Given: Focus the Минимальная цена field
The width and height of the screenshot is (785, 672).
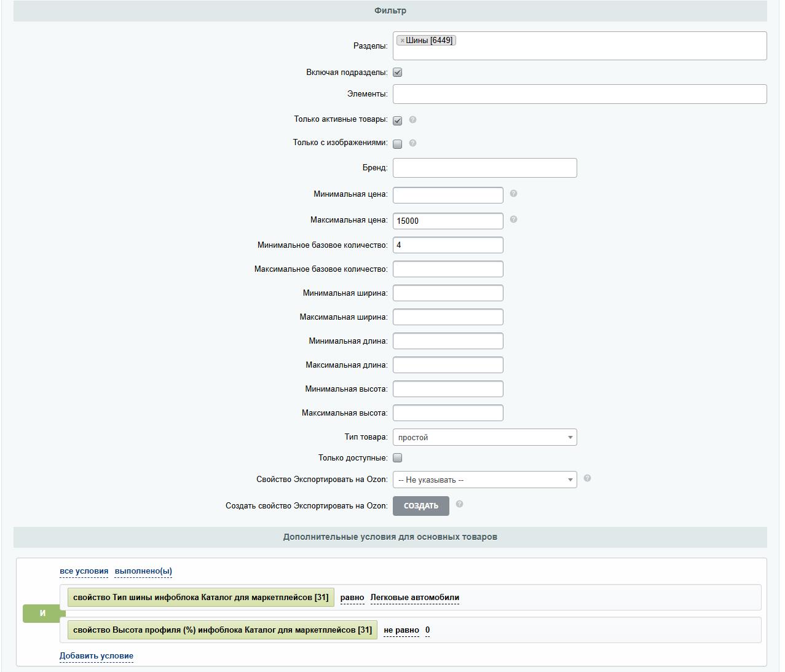Looking at the screenshot, I should 448,195.
